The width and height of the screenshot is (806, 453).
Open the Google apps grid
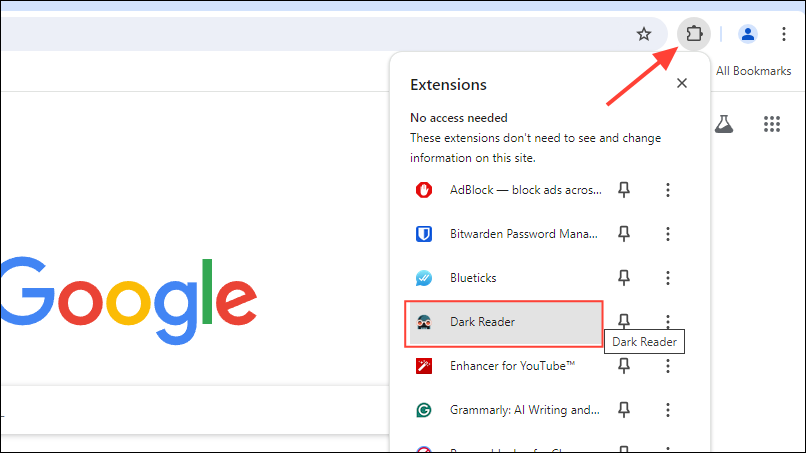(772, 124)
